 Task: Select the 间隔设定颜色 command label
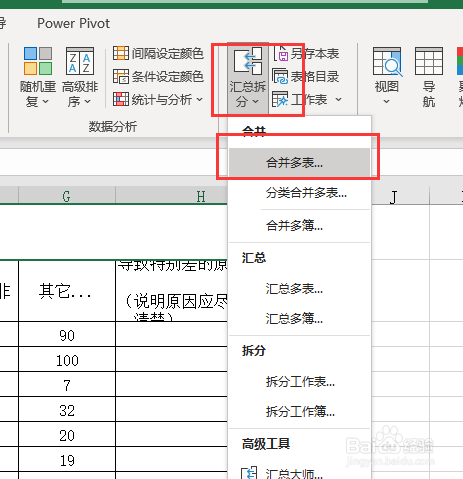click(168, 53)
